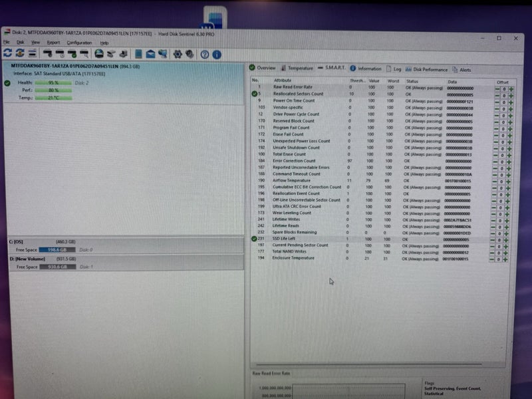Click the gray disk drive toolbar icon
The width and height of the screenshot is (532, 399).
pyautogui.click(x=111, y=54)
